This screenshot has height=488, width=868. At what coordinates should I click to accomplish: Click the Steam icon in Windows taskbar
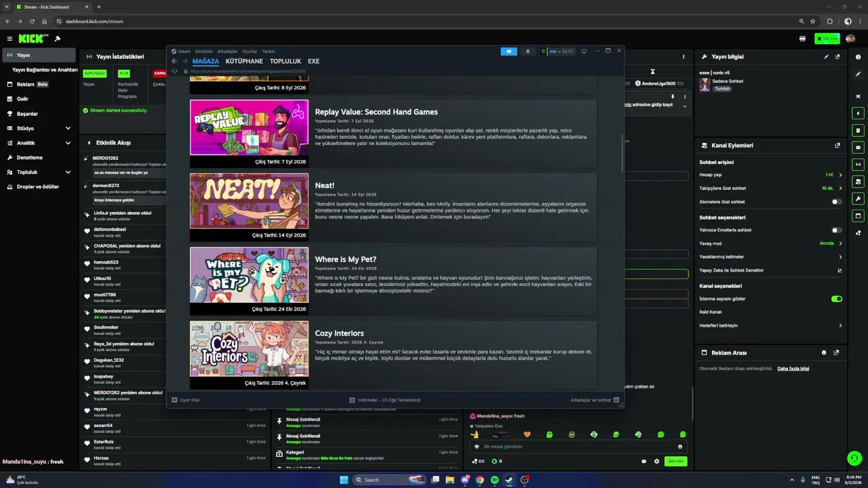coord(509,480)
